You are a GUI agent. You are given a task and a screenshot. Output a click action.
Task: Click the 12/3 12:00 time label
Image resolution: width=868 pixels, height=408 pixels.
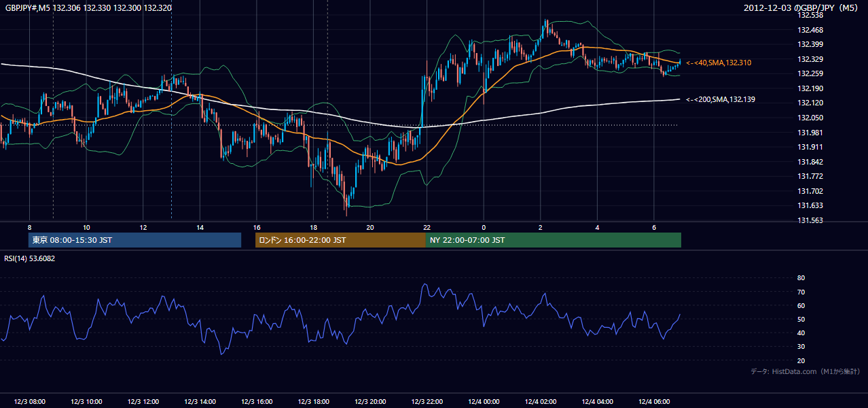(x=143, y=401)
